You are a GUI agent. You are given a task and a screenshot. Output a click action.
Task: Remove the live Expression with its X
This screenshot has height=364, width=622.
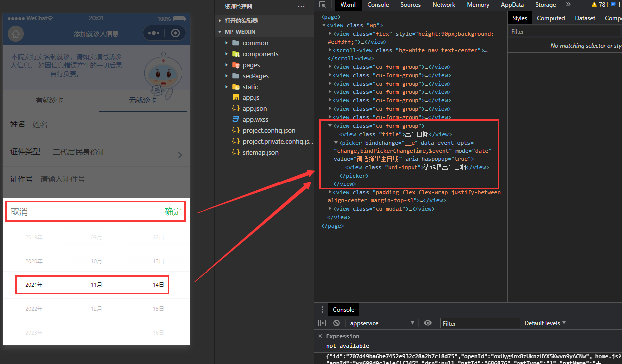coord(320,336)
